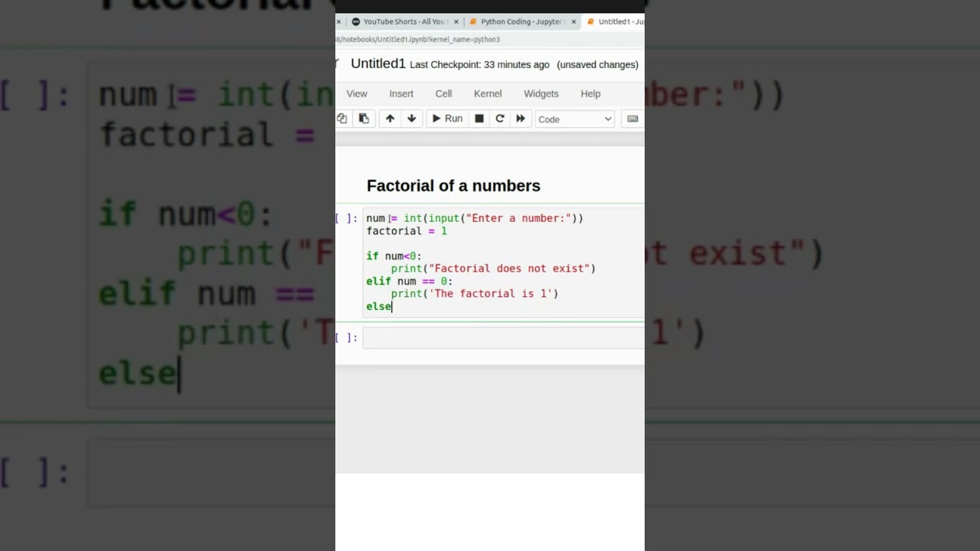Place cursor after the else keyword
The image size is (980, 551).
coord(392,307)
